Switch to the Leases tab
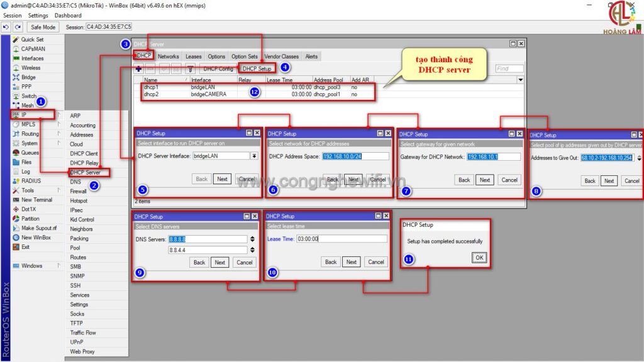Viewport: 644px width, 362px height. click(x=193, y=57)
